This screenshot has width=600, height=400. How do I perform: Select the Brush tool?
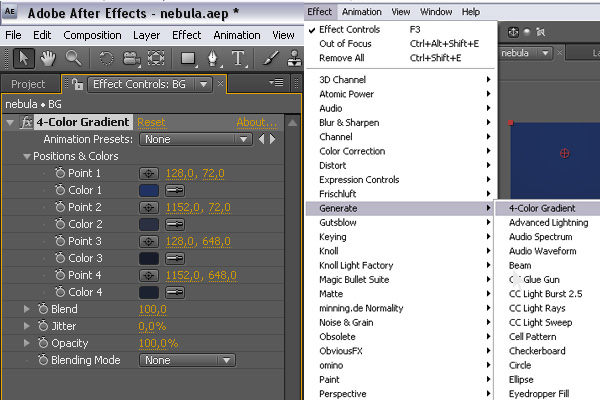271,59
